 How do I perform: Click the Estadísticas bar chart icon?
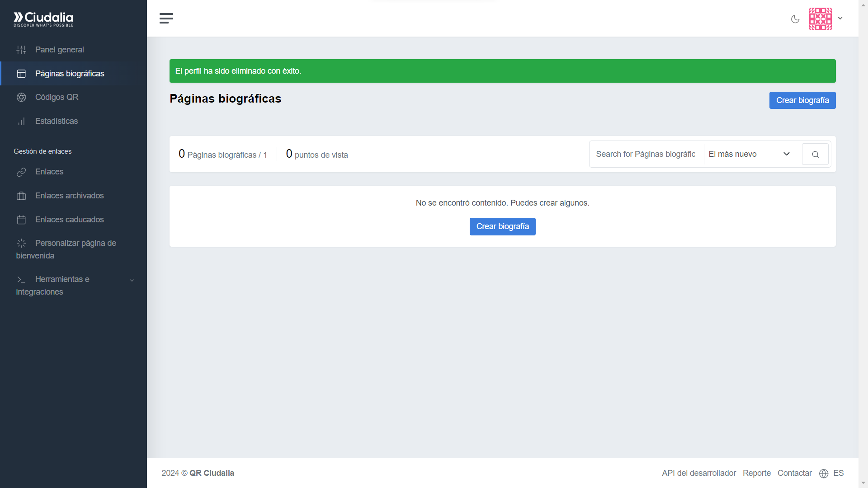pos(21,121)
